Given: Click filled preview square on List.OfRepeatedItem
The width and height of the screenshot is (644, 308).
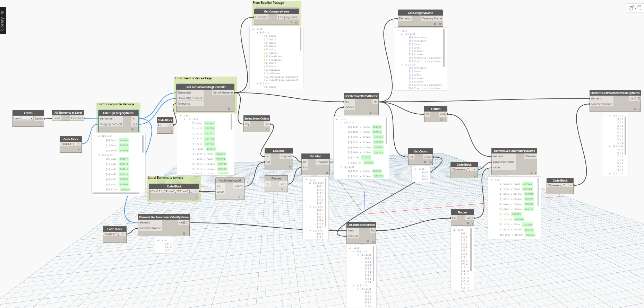Looking at the screenshot, I should [x=369, y=241].
